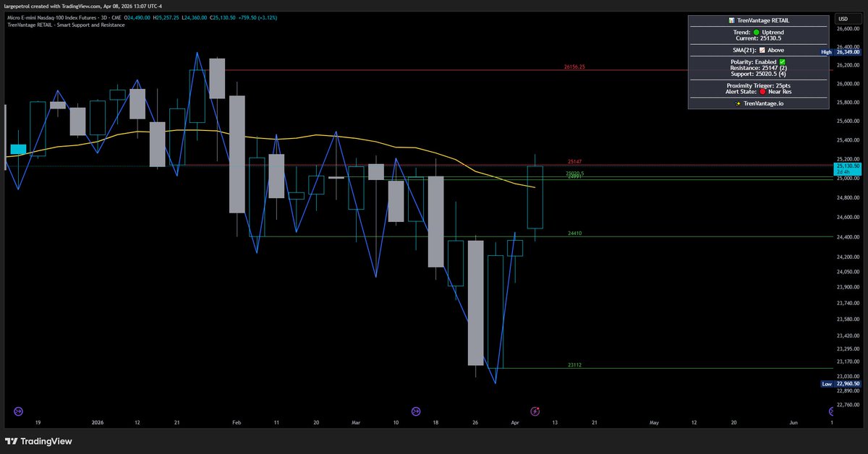Click 'Resistance: 25147 (2)' in the info table

757,68
